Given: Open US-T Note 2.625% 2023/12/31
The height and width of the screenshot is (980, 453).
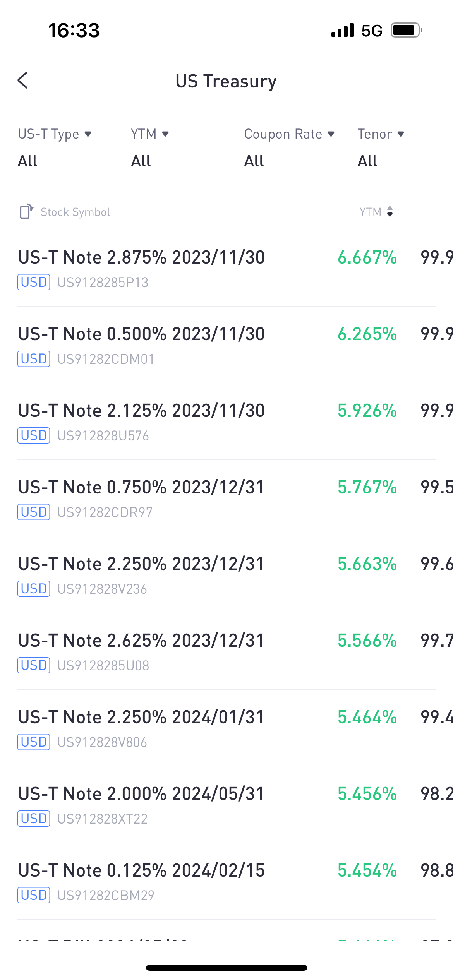Looking at the screenshot, I should pyautogui.click(x=226, y=652).
